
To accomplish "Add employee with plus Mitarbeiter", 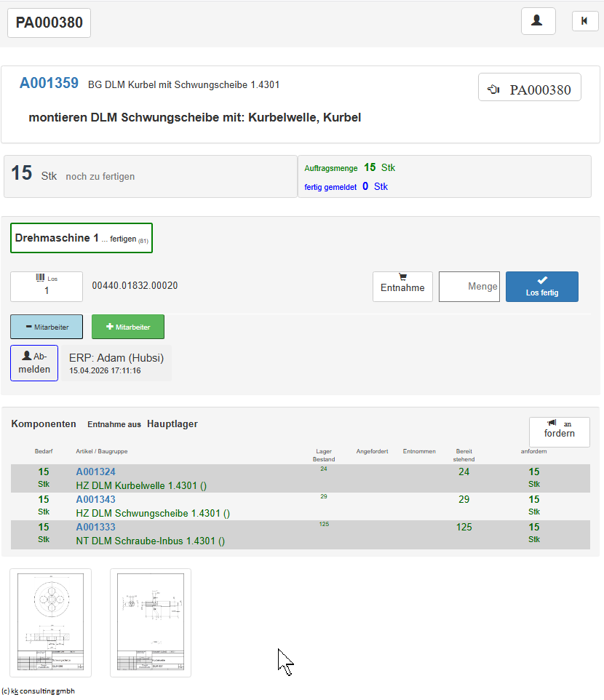I will pos(127,327).
